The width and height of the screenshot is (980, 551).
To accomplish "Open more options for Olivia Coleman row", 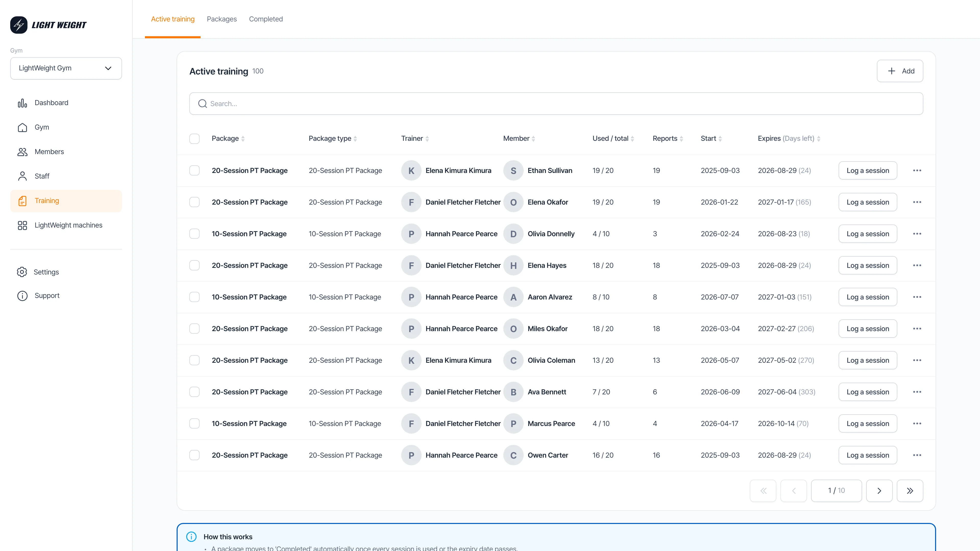I will click(x=917, y=360).
